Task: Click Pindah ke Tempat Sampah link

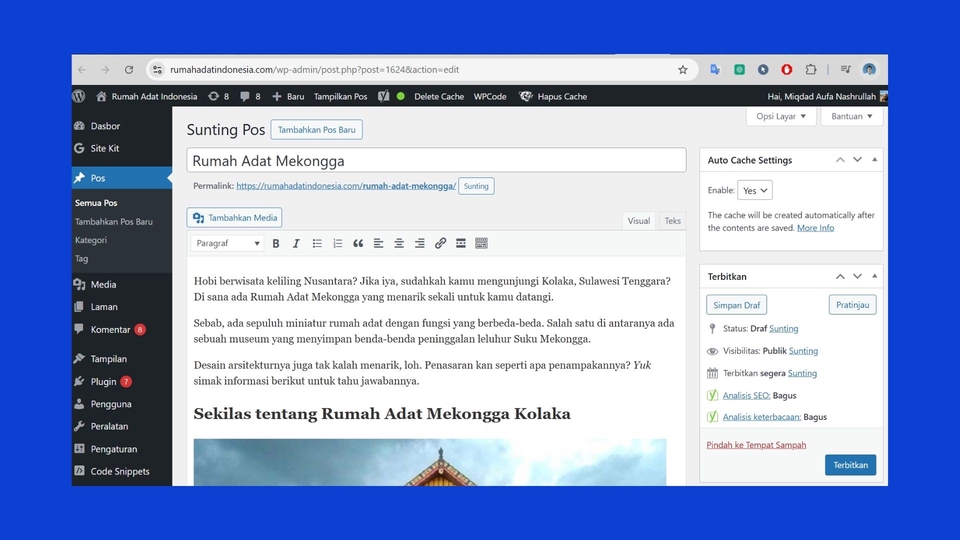Action: (x=756, y=445)
